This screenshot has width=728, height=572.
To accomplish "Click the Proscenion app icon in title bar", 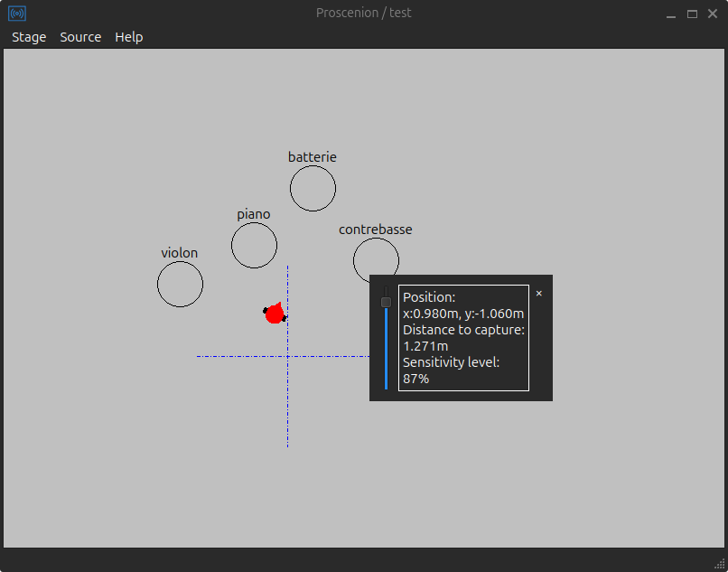I will pyautogui.click(x=17, y=13).
